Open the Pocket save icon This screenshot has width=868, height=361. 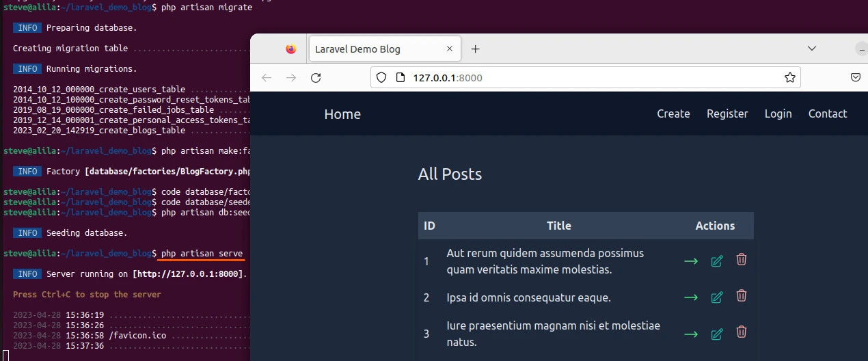(856, 78)
